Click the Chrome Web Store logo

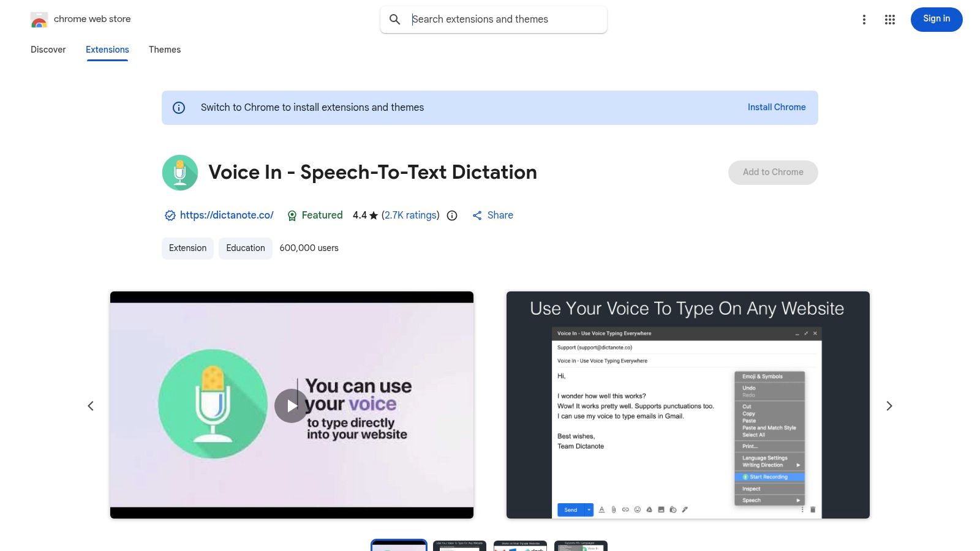[x=39, y=20]
